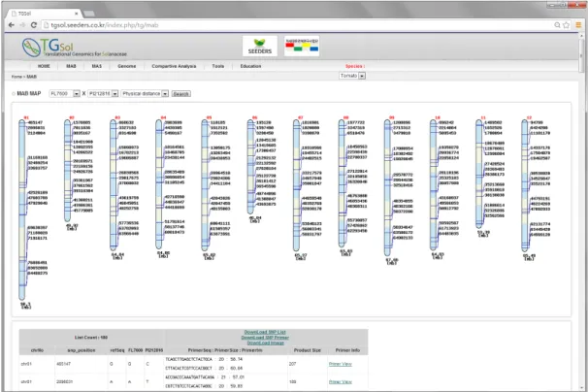The image size is (588, 392).
Task: Open the HOME menu item
Action: pos(44,66)
